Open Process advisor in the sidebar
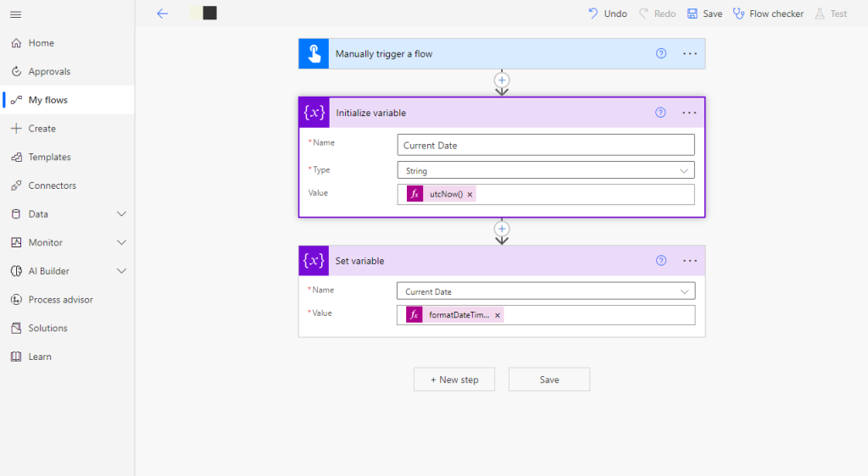The height and width of the screenshot is (476, 868). click(x=67, y=300)
